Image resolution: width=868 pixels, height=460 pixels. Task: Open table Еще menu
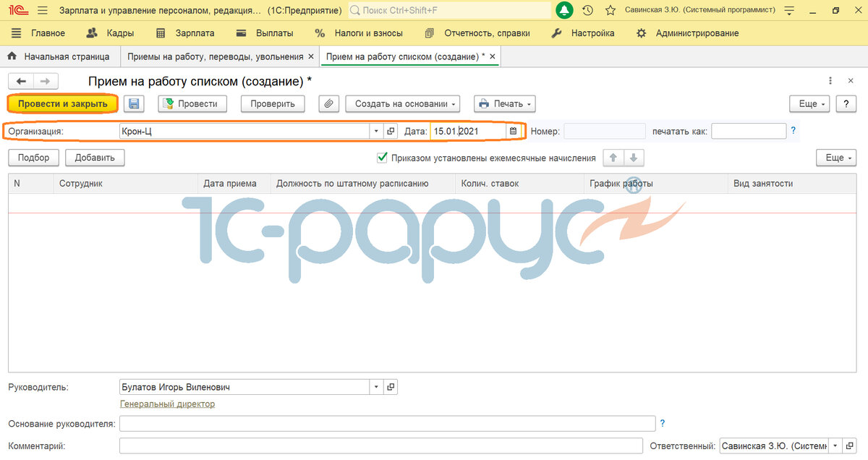(835, 158)
